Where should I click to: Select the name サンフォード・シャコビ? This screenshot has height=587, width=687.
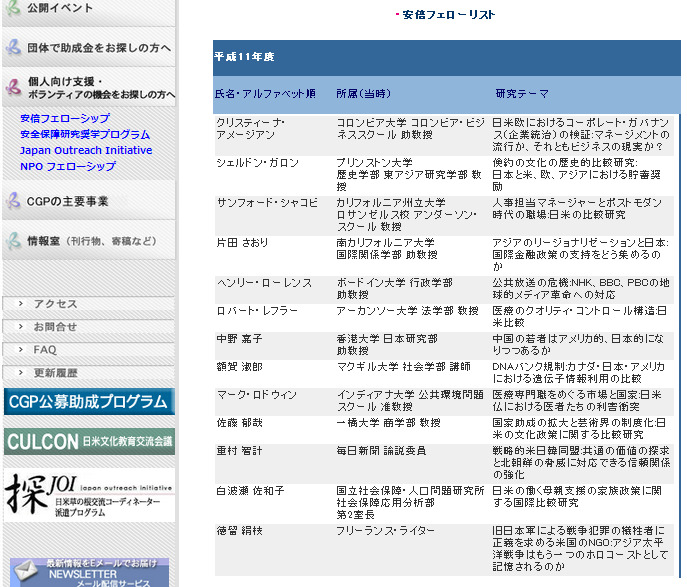tap(267, 203)
